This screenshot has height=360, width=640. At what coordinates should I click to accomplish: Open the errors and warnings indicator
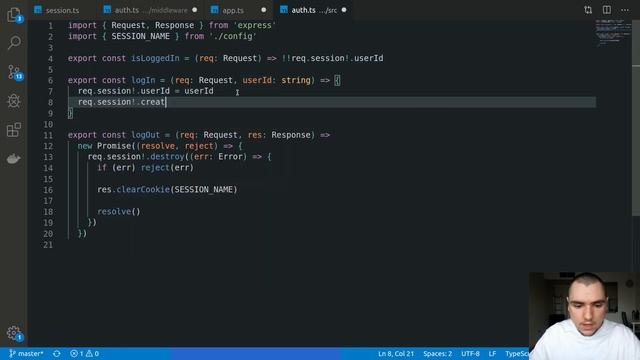pos(84,353)
